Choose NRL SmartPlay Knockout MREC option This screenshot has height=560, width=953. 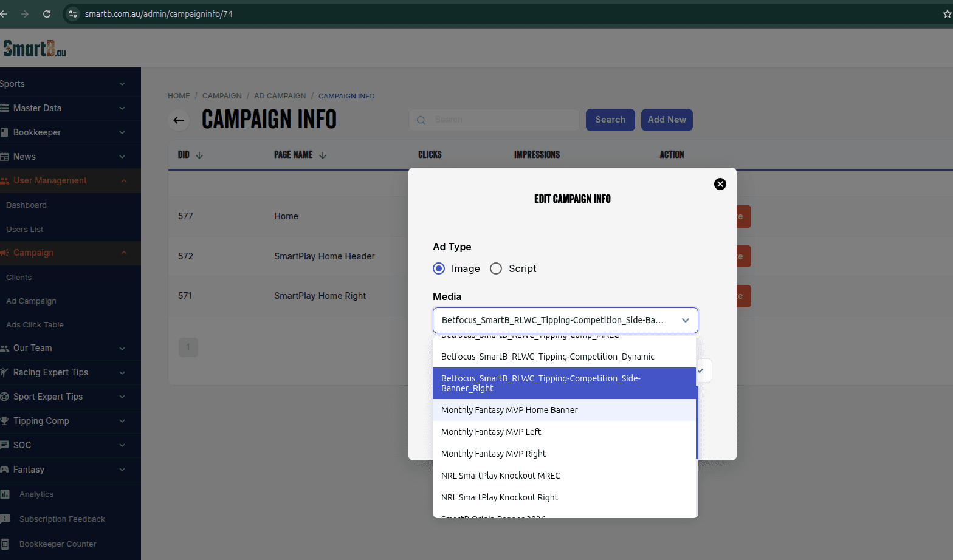tap(564, 476)
